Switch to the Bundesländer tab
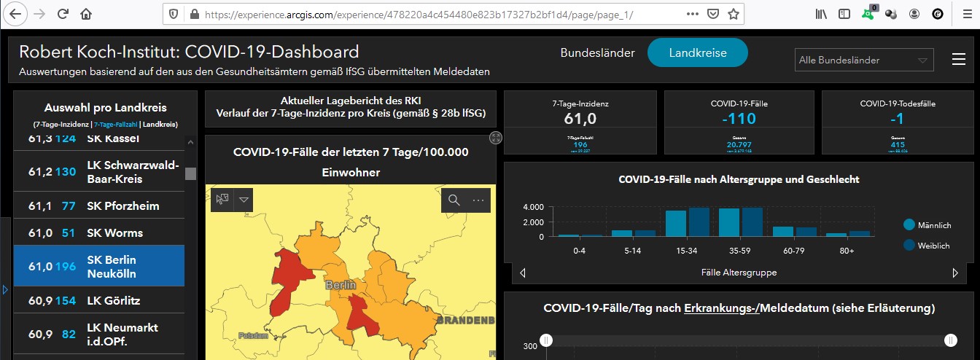980x360 pixels. tap(597, 52)
